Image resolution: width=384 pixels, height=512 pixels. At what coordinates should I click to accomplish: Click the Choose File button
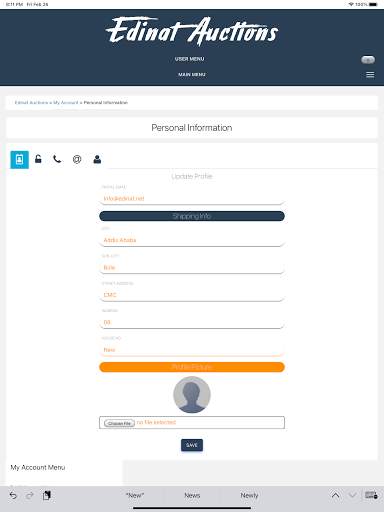(119, 423)
